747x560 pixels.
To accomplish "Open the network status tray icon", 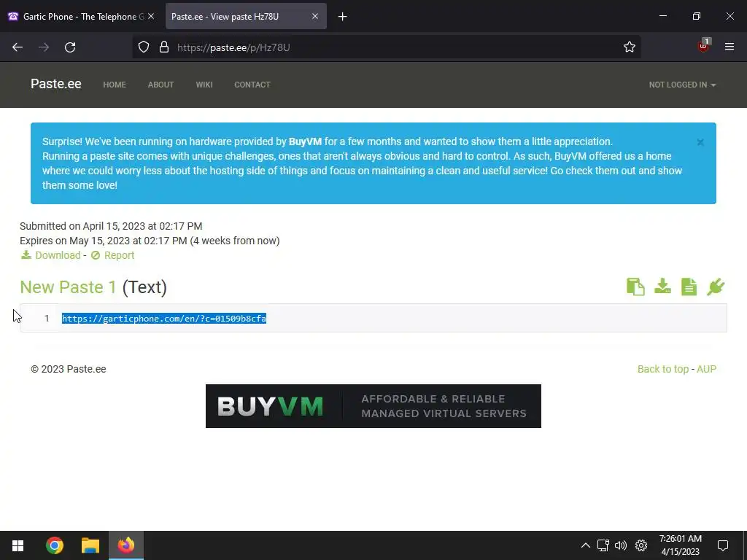I will pyautogui.click(x=603, y=545).
